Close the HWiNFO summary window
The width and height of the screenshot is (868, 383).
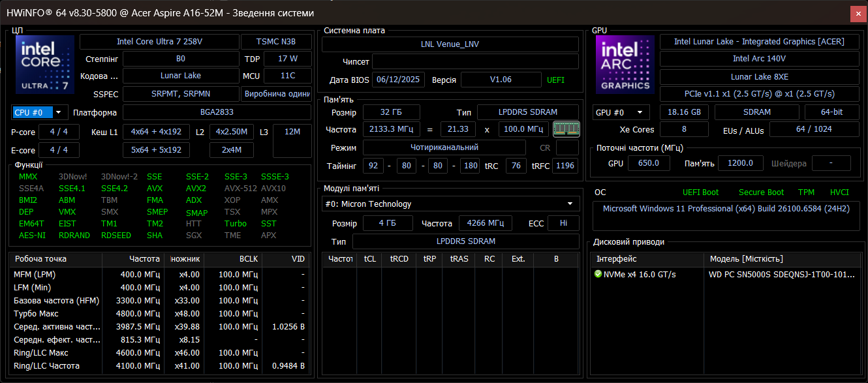[x=858, y=13]
